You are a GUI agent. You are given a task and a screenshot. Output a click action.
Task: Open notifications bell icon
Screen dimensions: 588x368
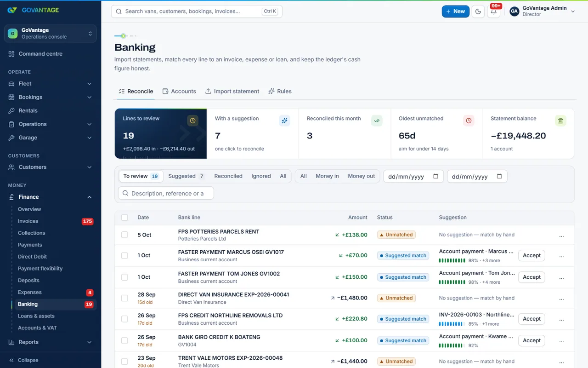tap(494, 11)
